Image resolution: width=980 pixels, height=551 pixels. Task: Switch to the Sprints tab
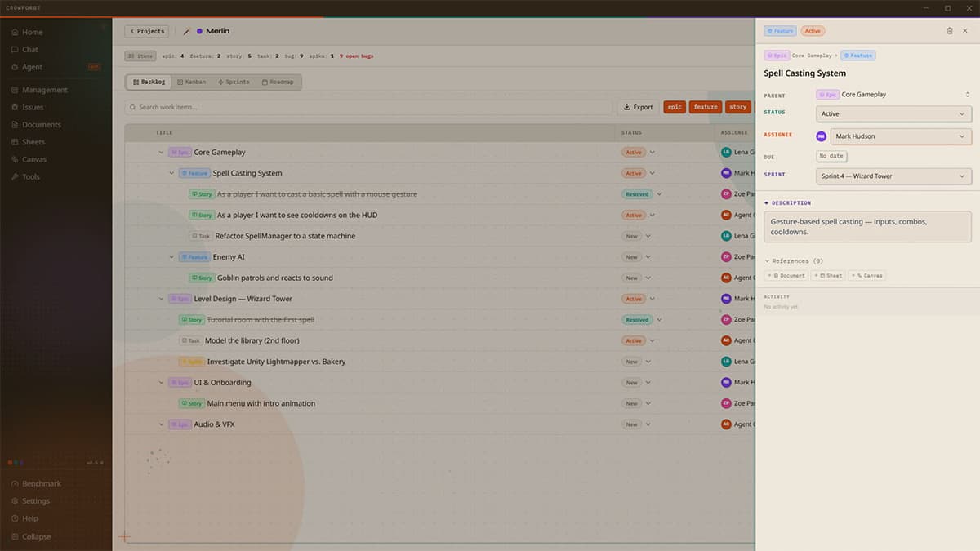(233, 82)
